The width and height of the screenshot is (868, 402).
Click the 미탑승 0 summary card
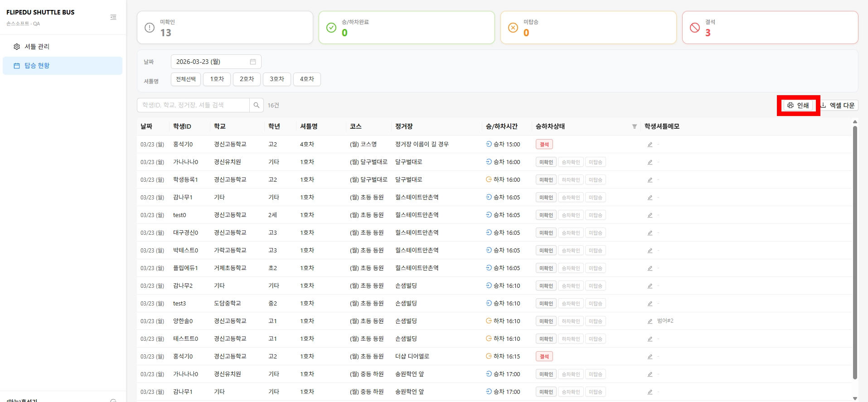[588, 28]
